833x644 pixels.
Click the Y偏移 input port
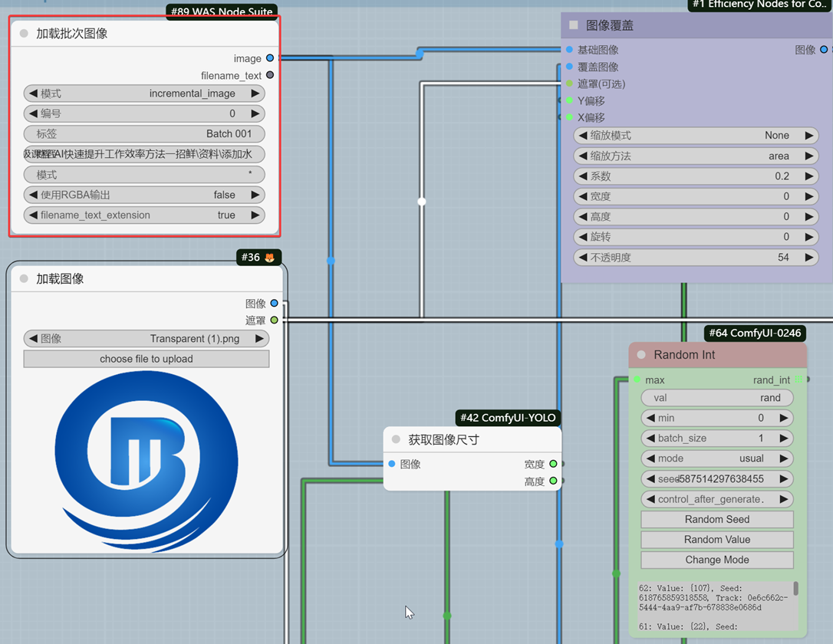[x=569, y=100]
